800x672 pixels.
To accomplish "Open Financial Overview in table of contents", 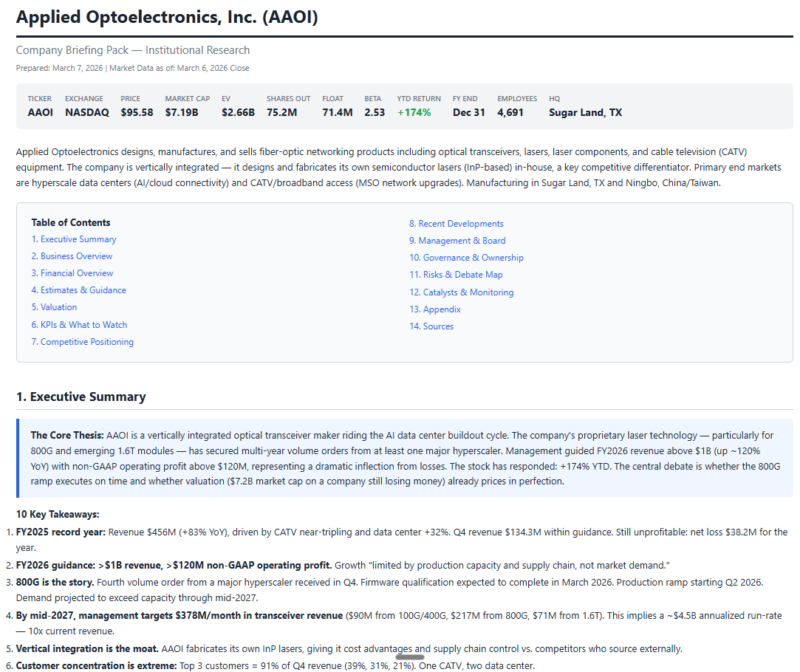I will [x=72, y=273].
